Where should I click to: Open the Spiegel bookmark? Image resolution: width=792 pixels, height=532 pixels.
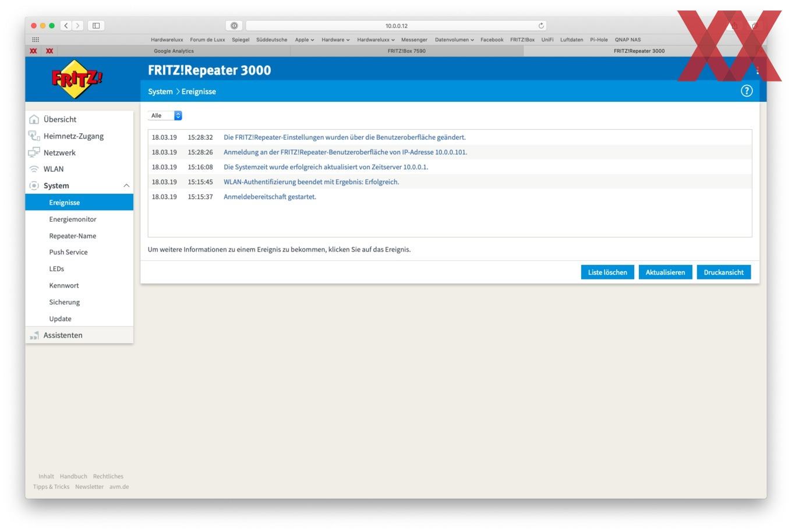tap(241, 40)
